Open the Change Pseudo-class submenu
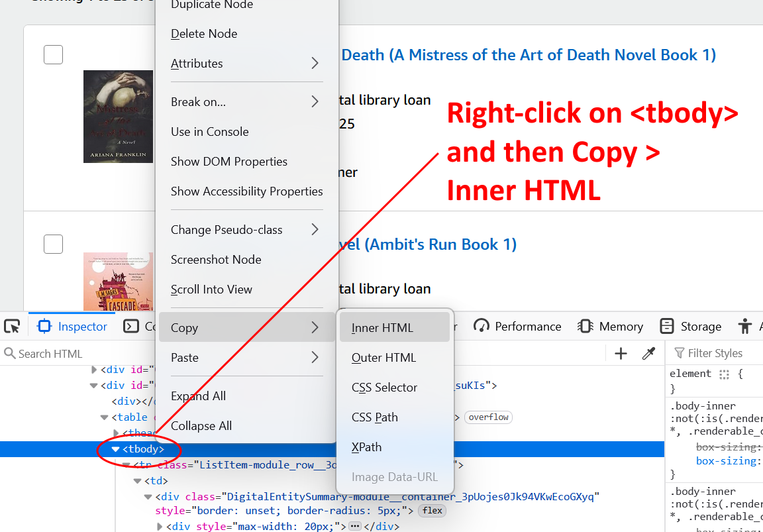Screen dimensions: 763x532 (247, 230)
